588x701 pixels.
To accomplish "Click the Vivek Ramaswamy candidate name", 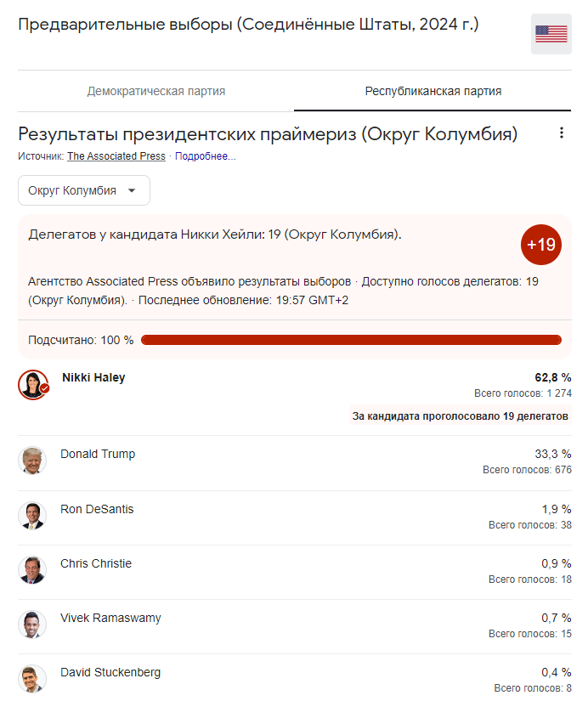I will [x=110, y=618].
